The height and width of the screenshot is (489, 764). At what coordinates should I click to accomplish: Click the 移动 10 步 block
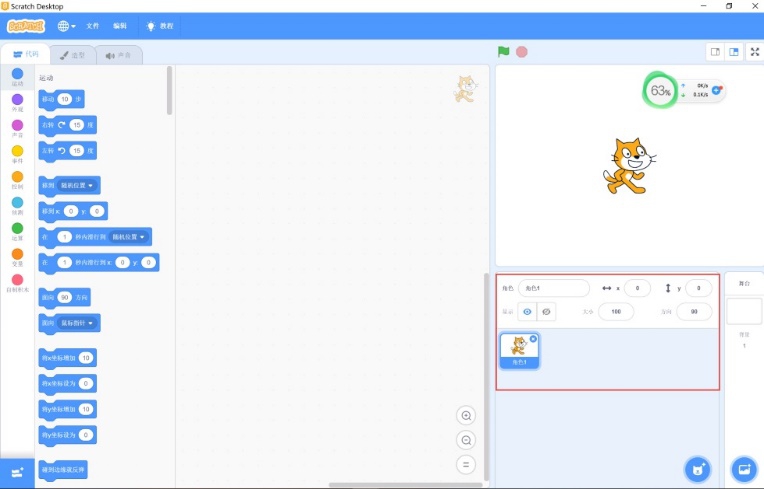61,99
